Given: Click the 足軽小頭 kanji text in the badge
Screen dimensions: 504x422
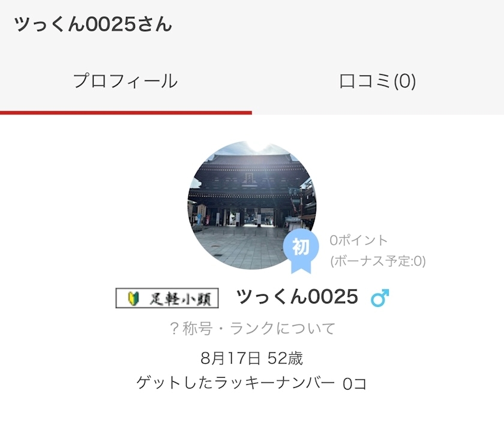Looking at the screenshot, I should [x=181, y=299].
